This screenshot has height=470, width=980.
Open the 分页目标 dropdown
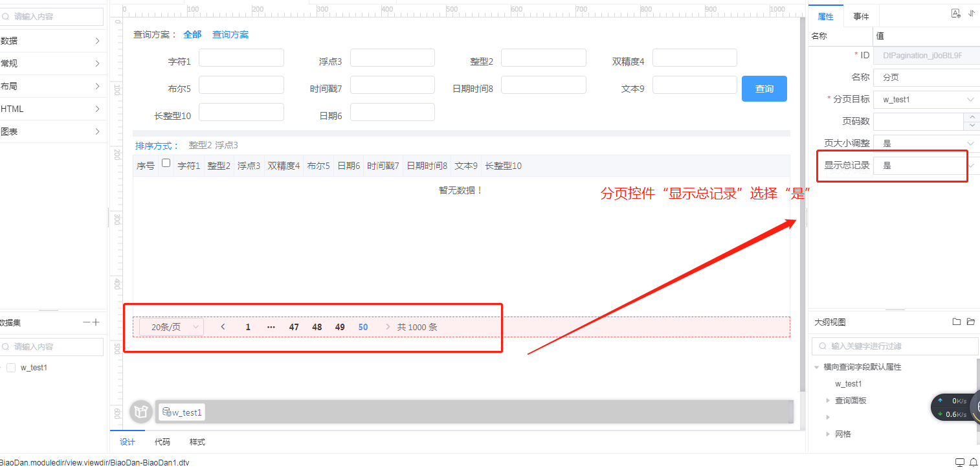coord(970,100)
